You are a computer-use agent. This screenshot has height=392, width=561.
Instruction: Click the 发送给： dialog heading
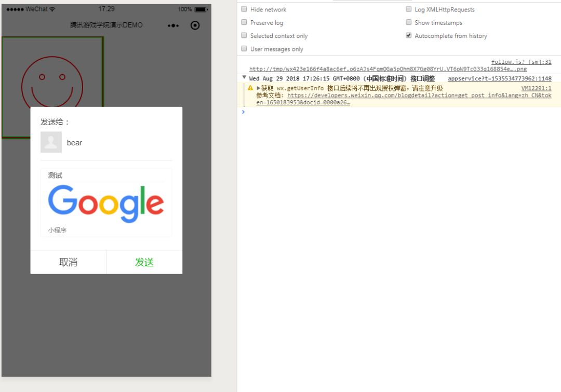55,122
